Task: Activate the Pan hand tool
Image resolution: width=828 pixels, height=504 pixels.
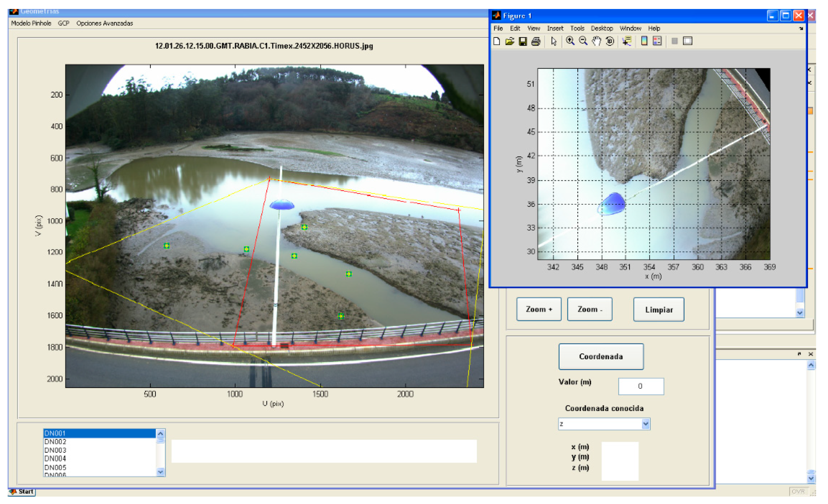Action: point(596,41)
